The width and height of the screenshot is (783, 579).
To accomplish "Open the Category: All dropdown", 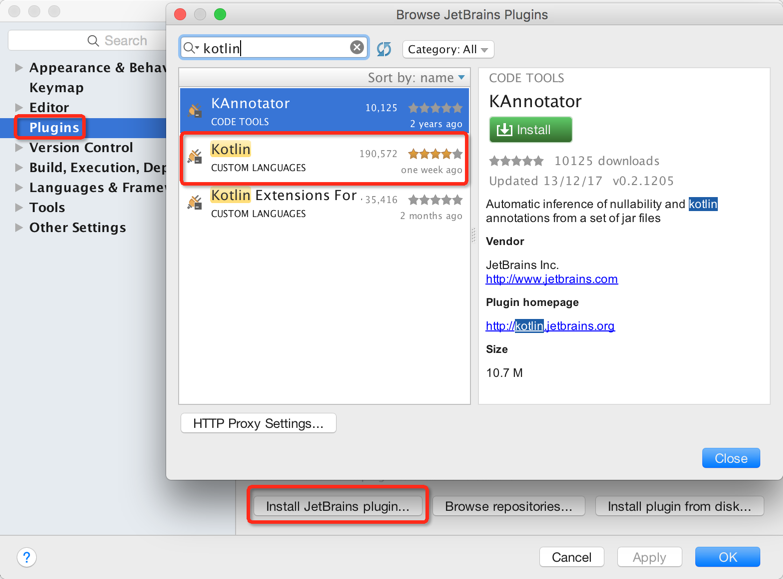I will click(x=448, y=49).
